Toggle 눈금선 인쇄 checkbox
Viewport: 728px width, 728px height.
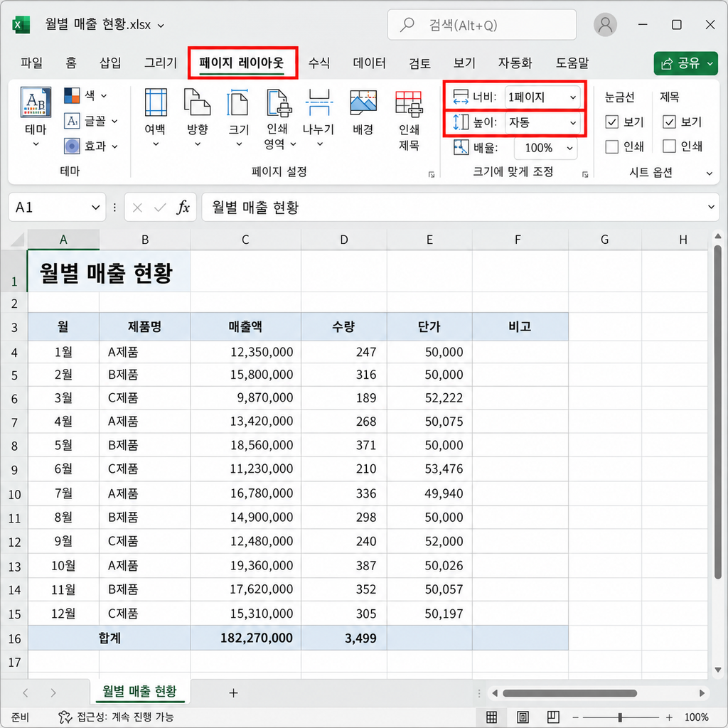pos(612,146)
